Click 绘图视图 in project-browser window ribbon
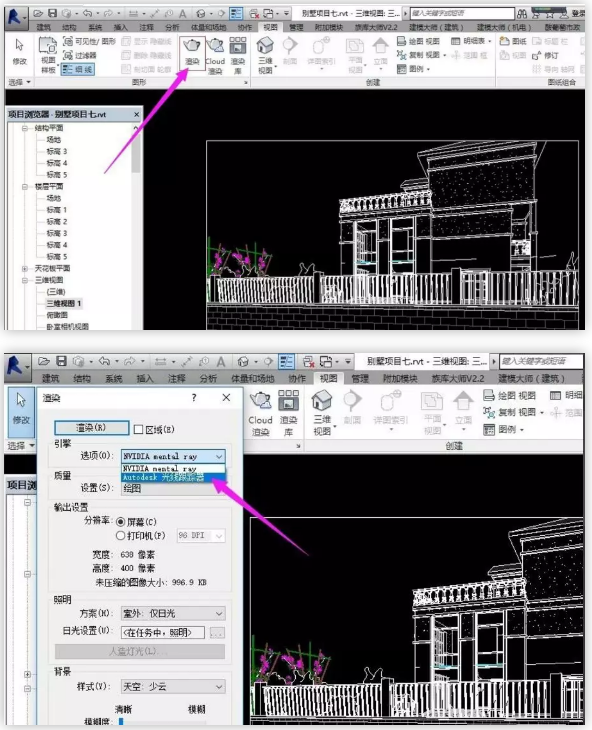Viewport: 592px width, 730px height. point(418,41)
